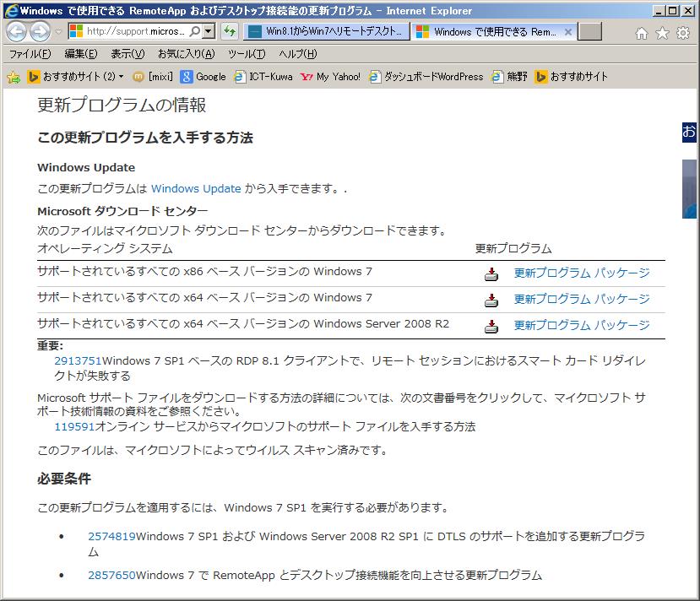Minimize the Internet Explorer window
The height and width of the screenshot is (601, 700).
658,11
